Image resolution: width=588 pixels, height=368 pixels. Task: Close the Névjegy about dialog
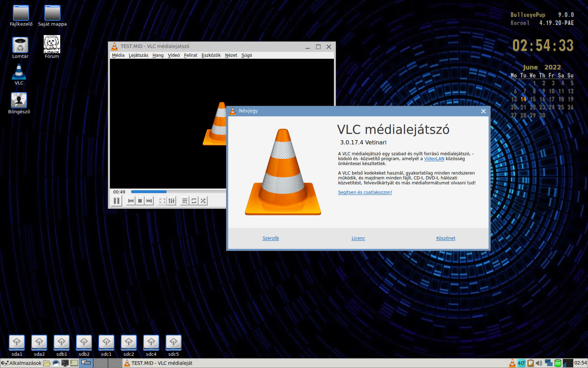coord(483,111)
